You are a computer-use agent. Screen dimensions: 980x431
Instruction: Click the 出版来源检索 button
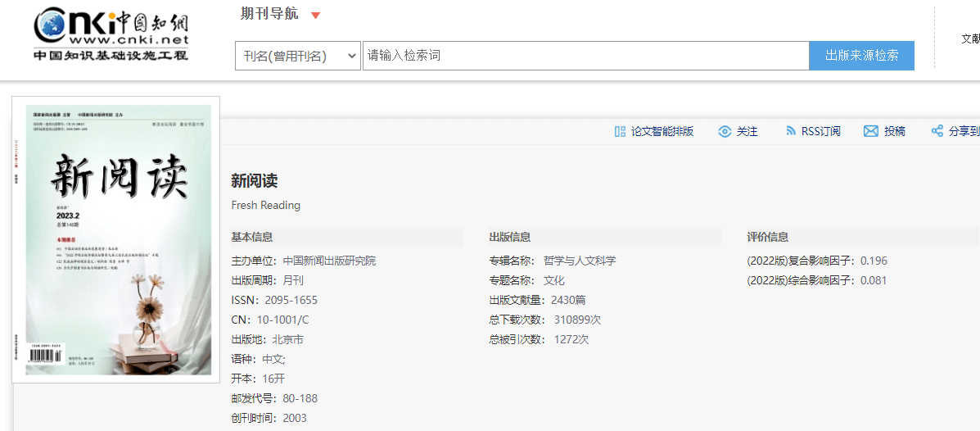pos(861,56)
